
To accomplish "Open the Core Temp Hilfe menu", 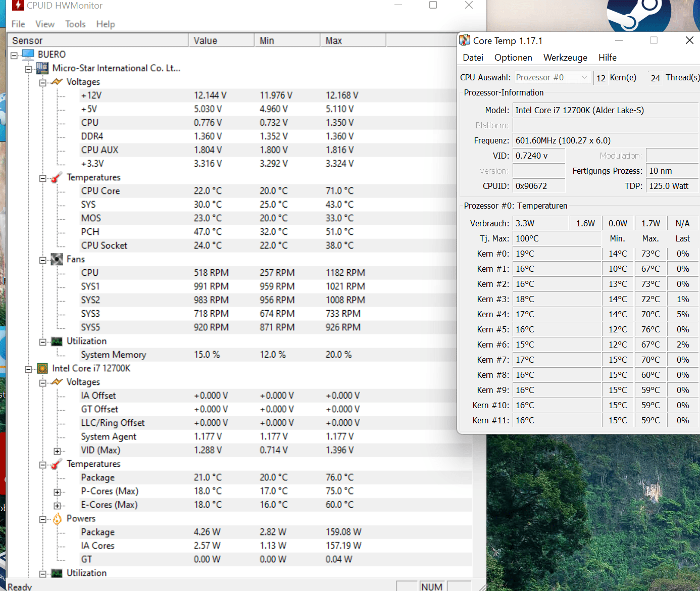I will (608, 58).
